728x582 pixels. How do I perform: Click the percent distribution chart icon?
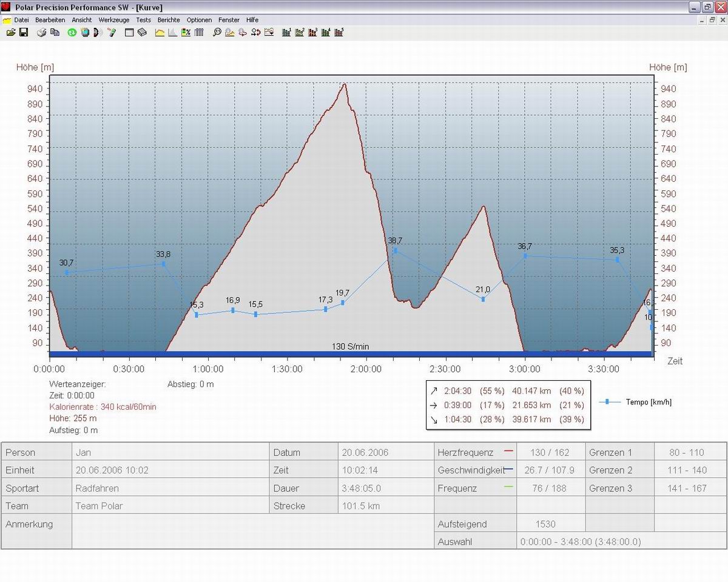point(186,32)
